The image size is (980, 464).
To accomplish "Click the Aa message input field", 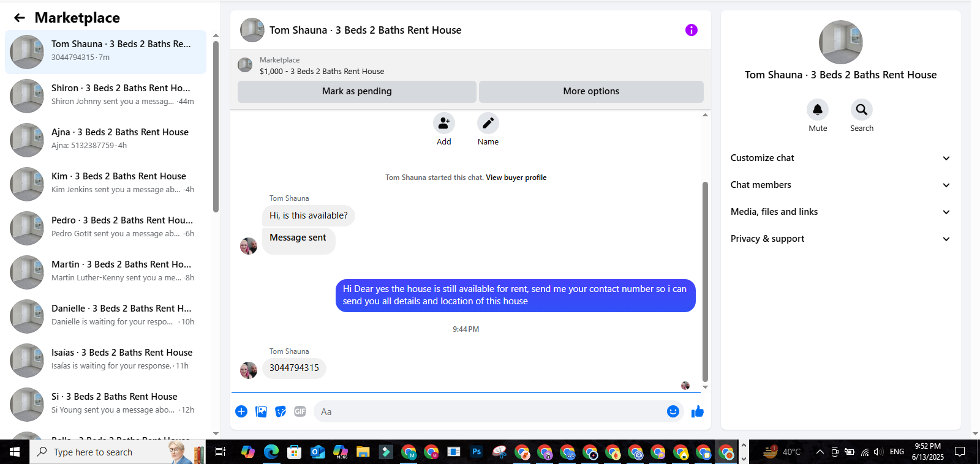I will click(490, 411).
